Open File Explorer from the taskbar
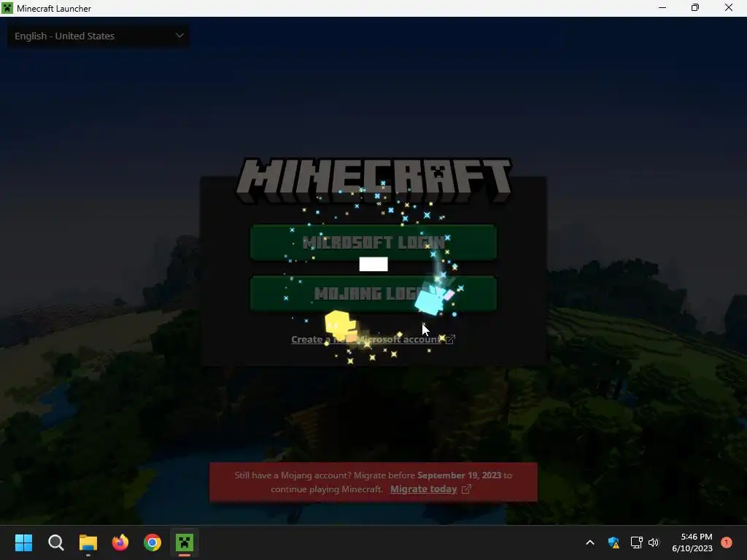 point(88,542)
